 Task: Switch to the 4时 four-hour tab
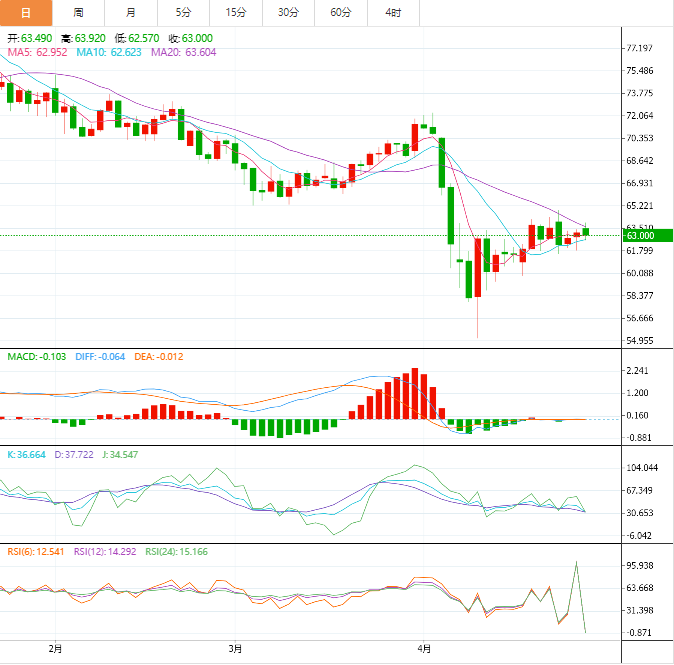tap(393, 12)
